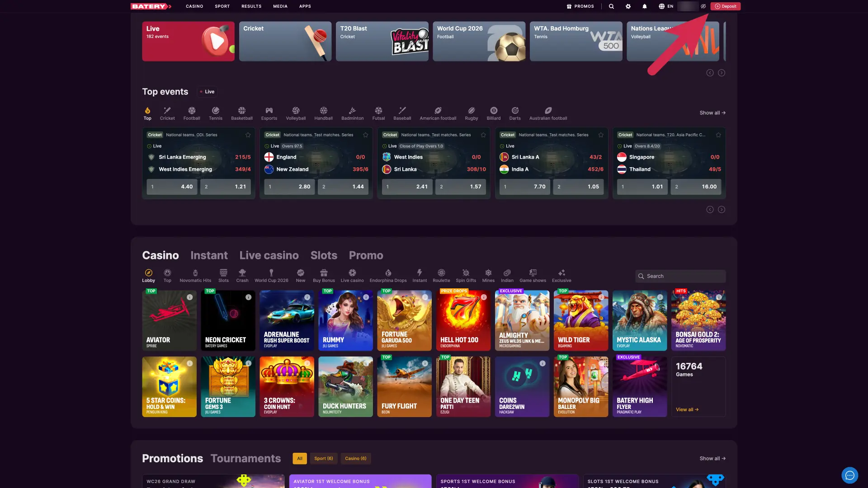Open language selector EN
This screenshot has width=868, height=488.
(666, 6)
